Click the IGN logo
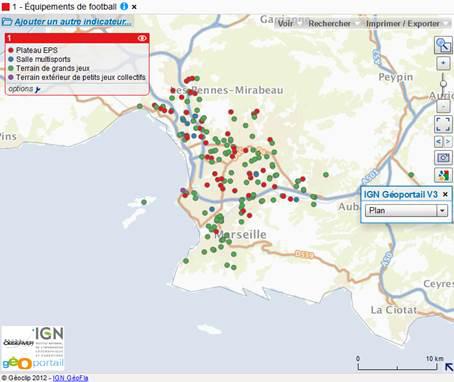This screenshot has width=454, height=382. [48, 334]
